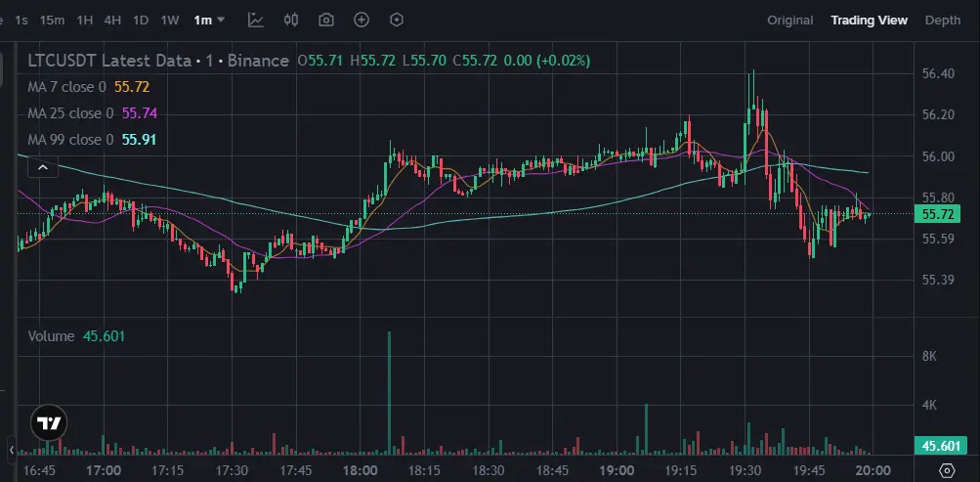This screenshot has height=482, width=980.
Task: Click the 19:30 time axis label
Action: [745, 470]
